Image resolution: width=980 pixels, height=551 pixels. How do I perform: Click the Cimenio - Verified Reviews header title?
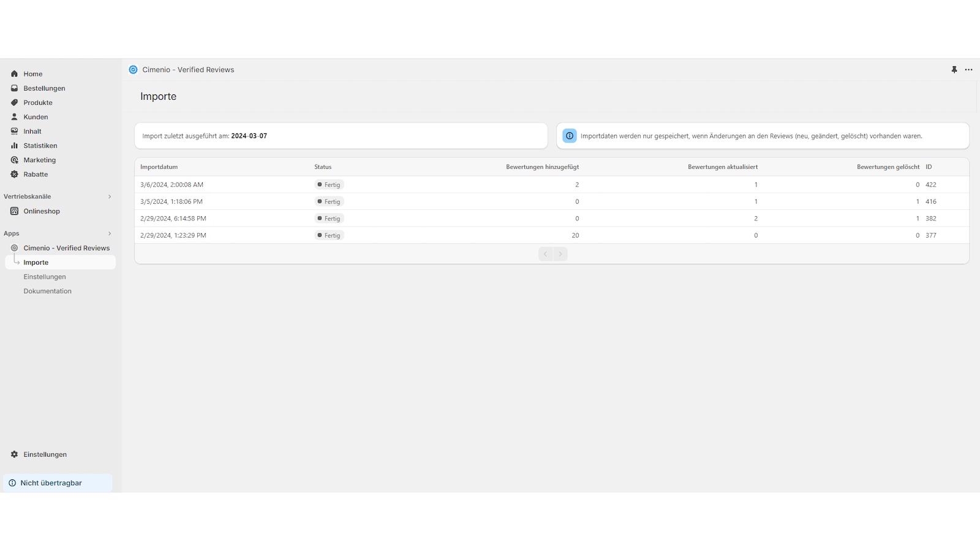(189, 70)
